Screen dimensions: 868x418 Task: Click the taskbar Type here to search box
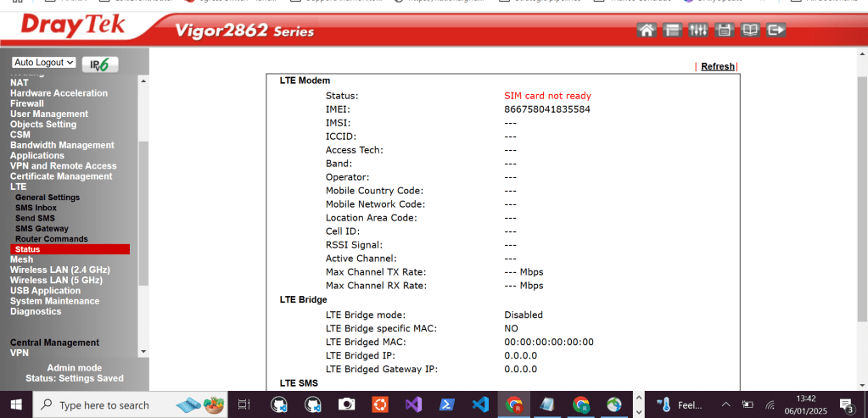(132, 404)
